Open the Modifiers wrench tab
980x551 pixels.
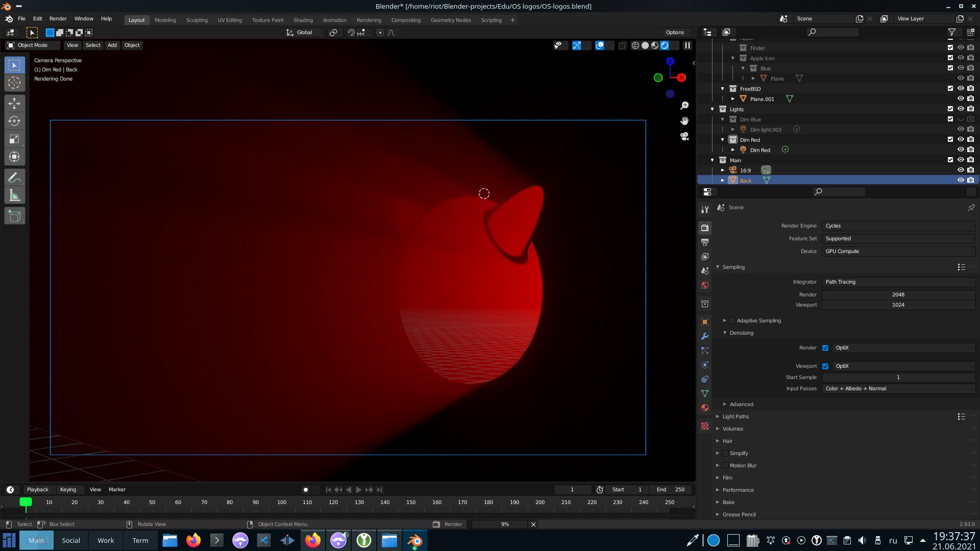705,336
